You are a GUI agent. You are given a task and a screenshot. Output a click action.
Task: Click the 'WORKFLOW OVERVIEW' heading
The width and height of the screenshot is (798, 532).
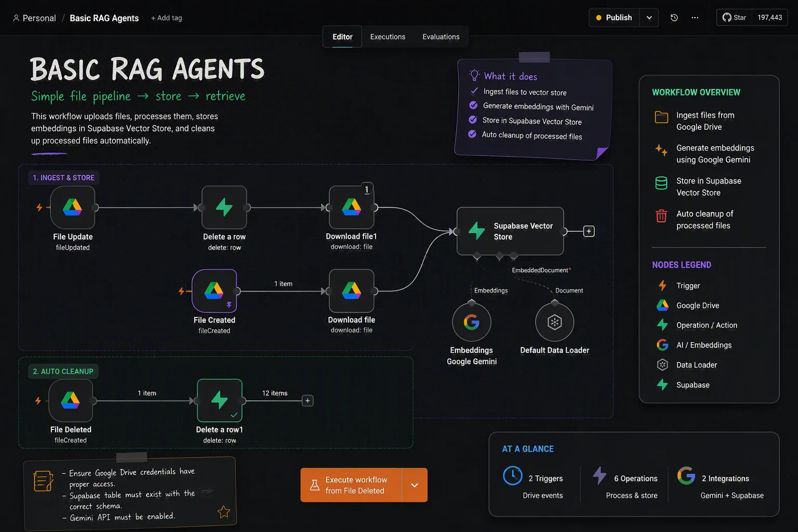(696, 92)
